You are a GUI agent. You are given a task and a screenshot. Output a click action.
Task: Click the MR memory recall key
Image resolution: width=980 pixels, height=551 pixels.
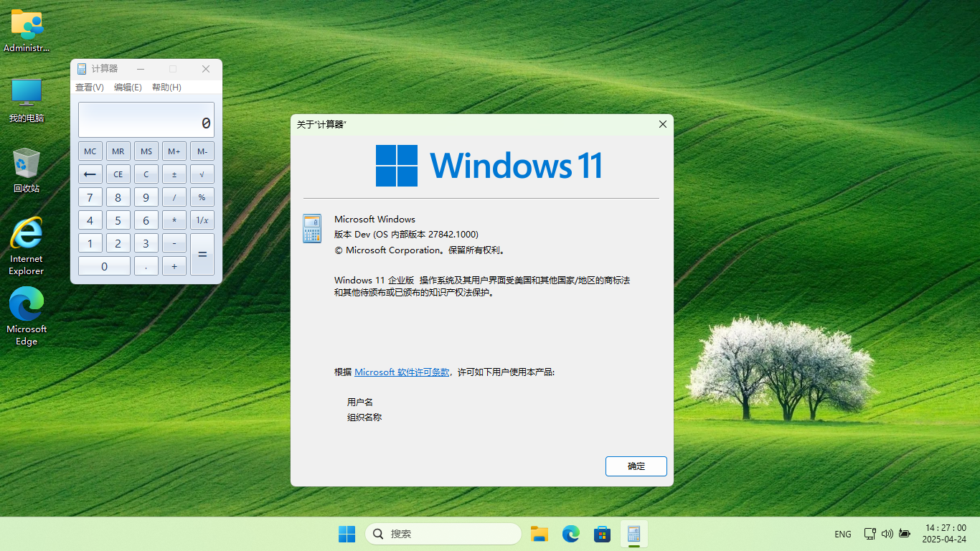coord(118,151)
